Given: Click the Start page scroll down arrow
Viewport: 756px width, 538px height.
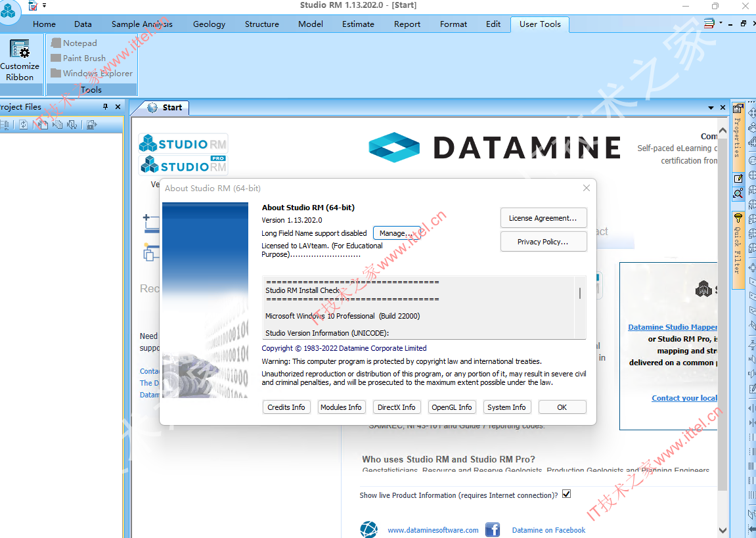Looking at the screenshot, I should click(723, 530).
